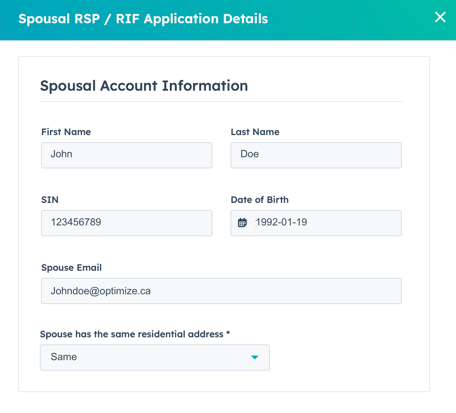456x413 pixels.
Task: Select the SIN input showing 123456789
Action: 127,223
